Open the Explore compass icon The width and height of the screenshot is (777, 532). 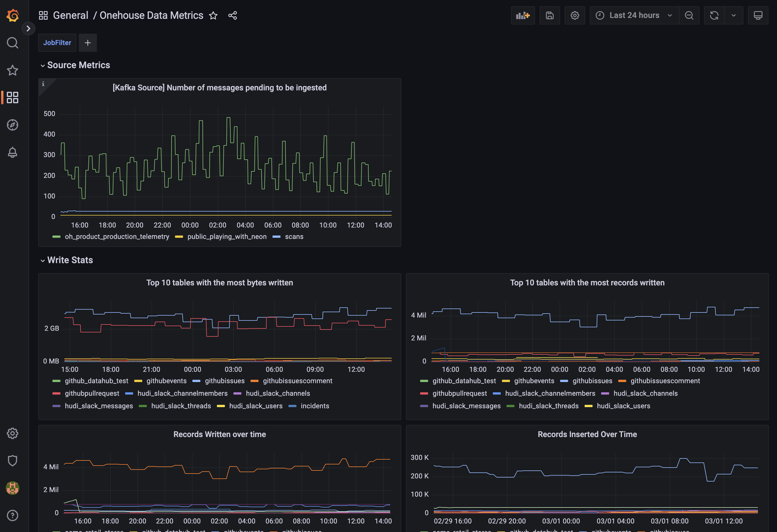[x=12, y=125]
